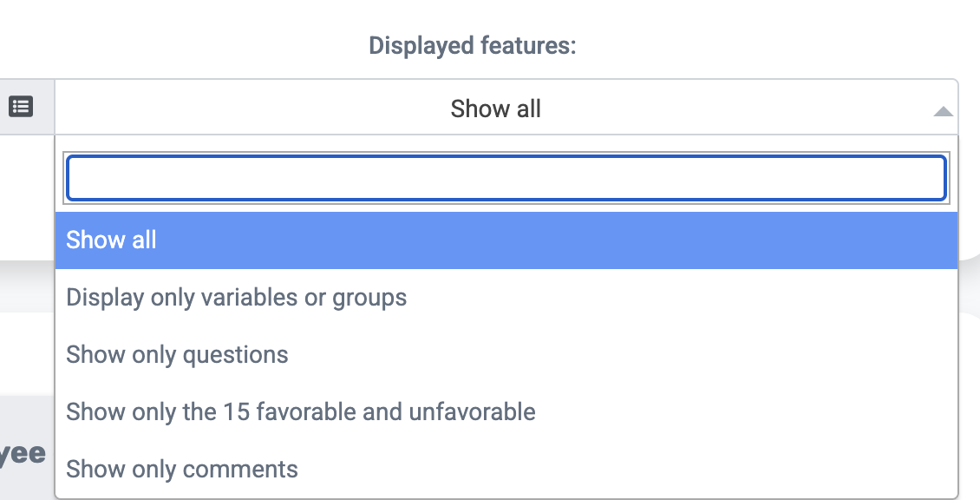Show the top 15 favorable and unfavorable features
This screenshot has height=500, width=980.
click(506, 411)
